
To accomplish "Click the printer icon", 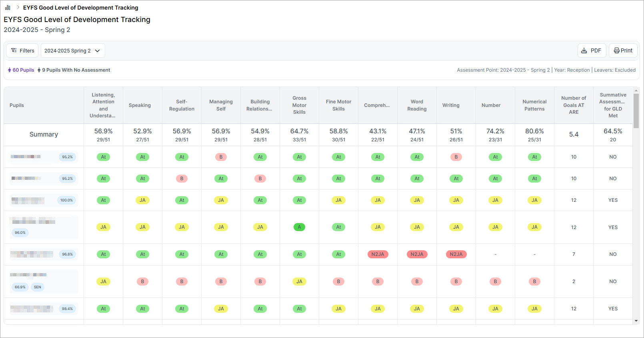I will click(616, 50).
